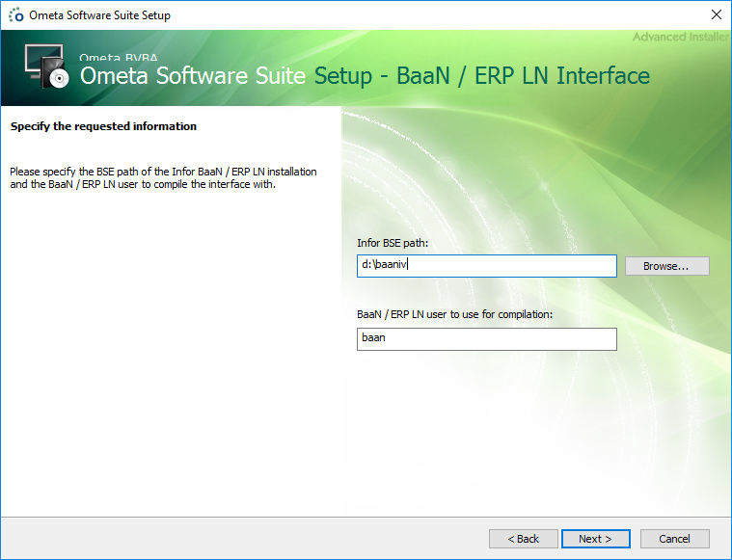
Task: Click the window title 'Ometa Software Suite Setup'
Action: 100,15
